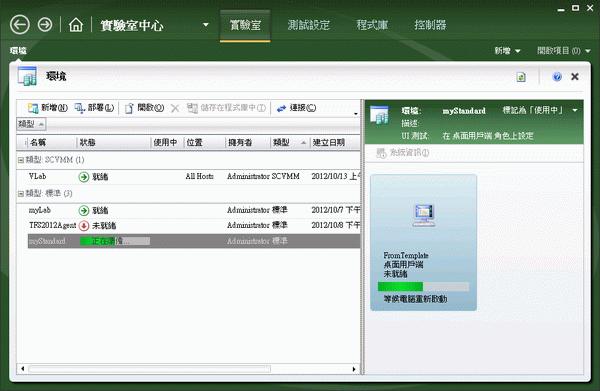Image resolution: width=600 pixels, height=391 pixels.
Task: Open help with the blue question icon
Action: [x=557, y=77]
